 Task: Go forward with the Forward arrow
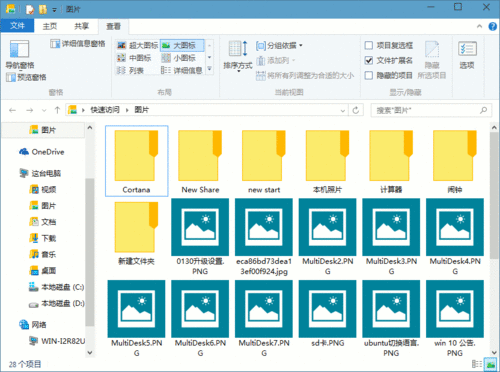click(29, 110)
